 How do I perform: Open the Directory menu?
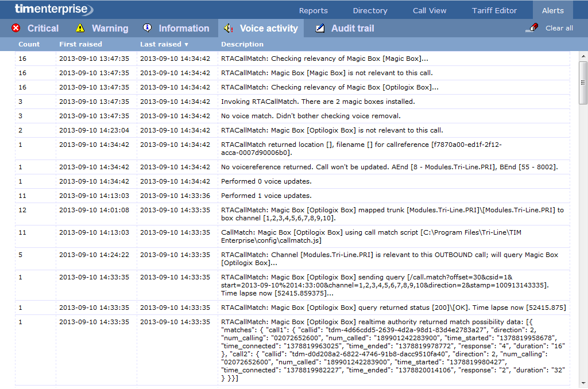(370, 10)
